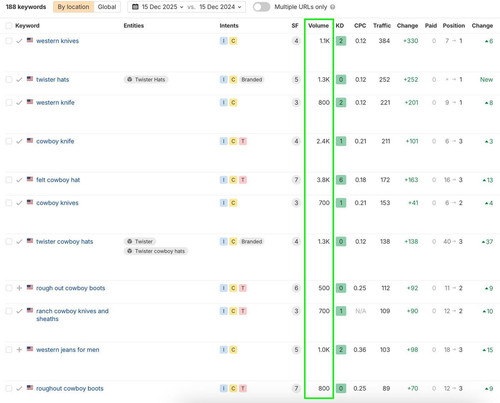Open the western knives keyword link
Image resolution: width=500 pixels, height=403 pixels.
[x=57, y=41]
